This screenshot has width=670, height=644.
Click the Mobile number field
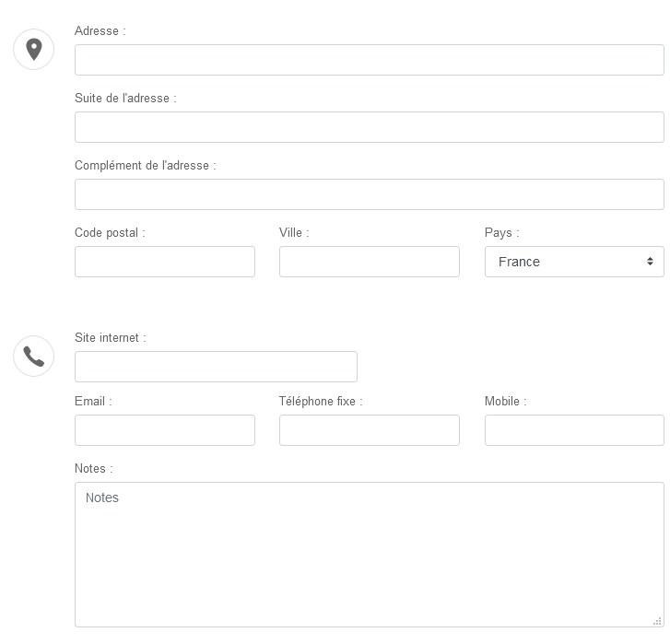(574, 430)
